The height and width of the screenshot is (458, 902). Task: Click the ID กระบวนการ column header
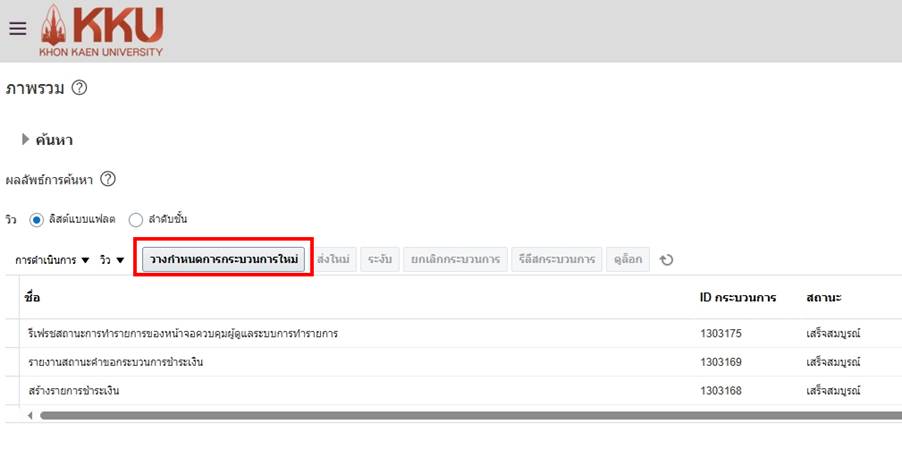[x=738, y=298]
